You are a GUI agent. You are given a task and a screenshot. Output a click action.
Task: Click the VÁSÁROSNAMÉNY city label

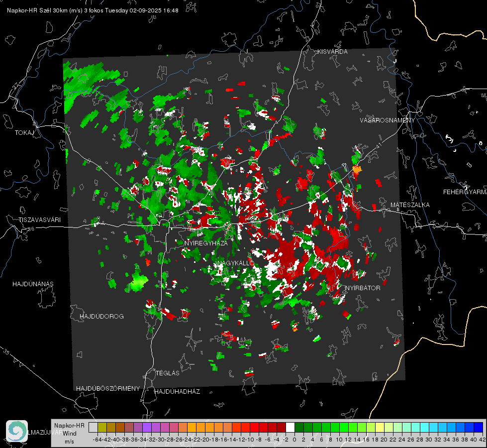[388, 120]
